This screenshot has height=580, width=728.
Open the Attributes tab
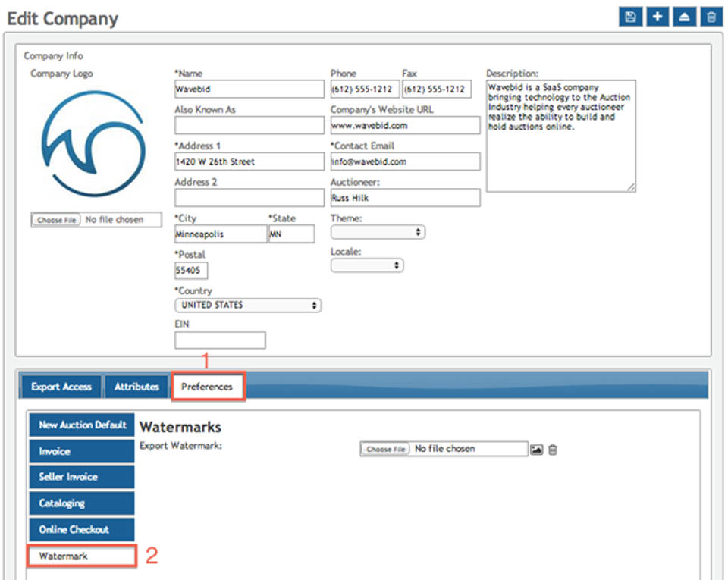pyautogui.click(x=136, y=387)
